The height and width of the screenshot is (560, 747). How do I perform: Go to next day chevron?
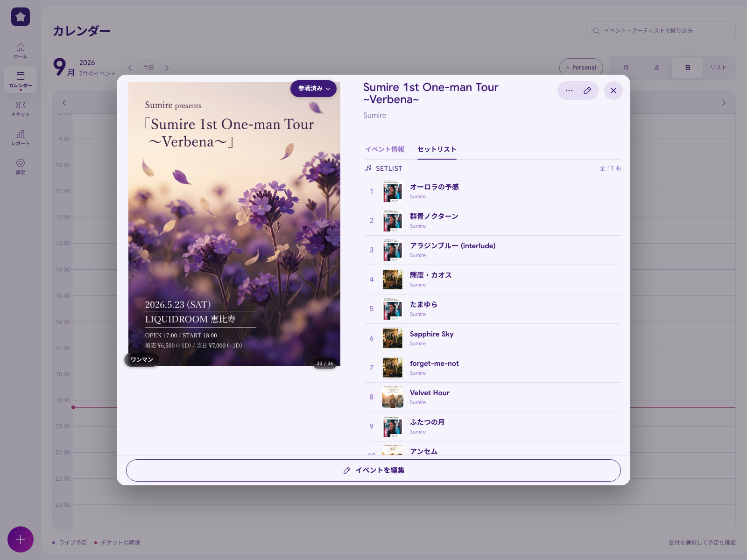point(724,103)
